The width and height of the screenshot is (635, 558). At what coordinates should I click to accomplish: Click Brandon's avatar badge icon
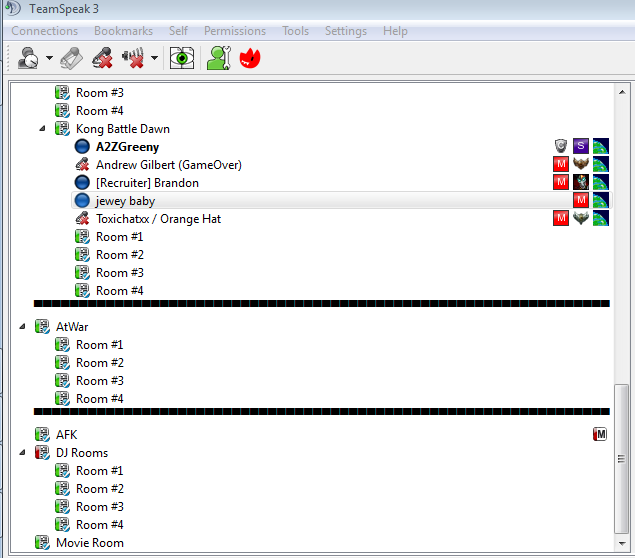581,182
